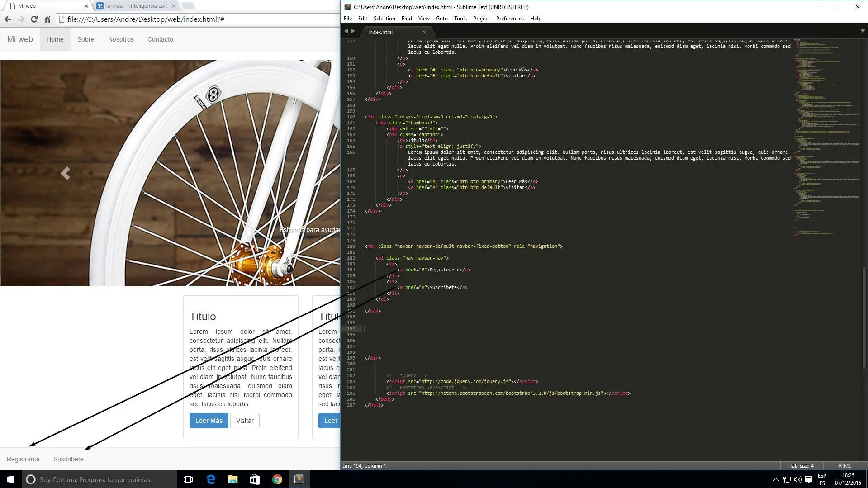Close the index.html editor tab
868x488 pixels.
[x=424, y=32]
